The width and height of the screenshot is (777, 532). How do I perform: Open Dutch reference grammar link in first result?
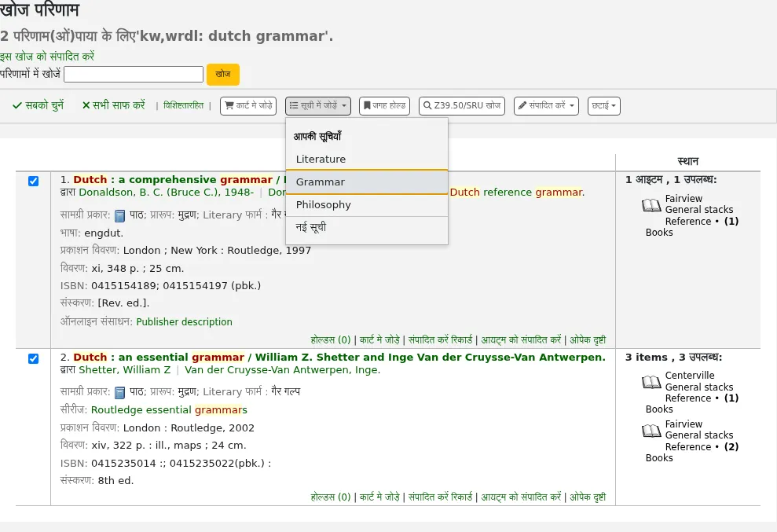[517, 193]
